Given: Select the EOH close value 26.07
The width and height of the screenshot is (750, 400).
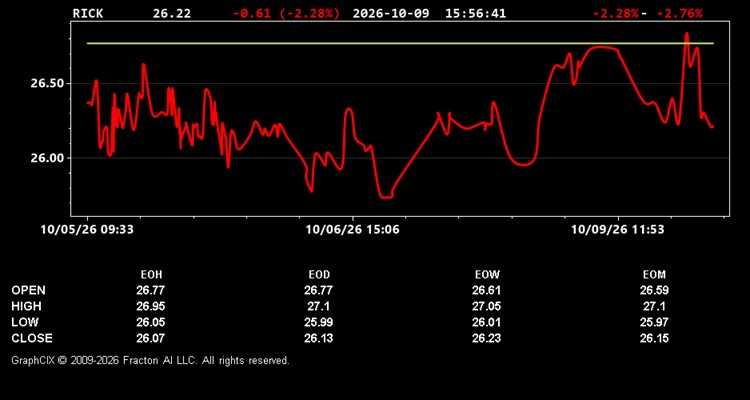Looking at the screenshot, I should (151, 338).
